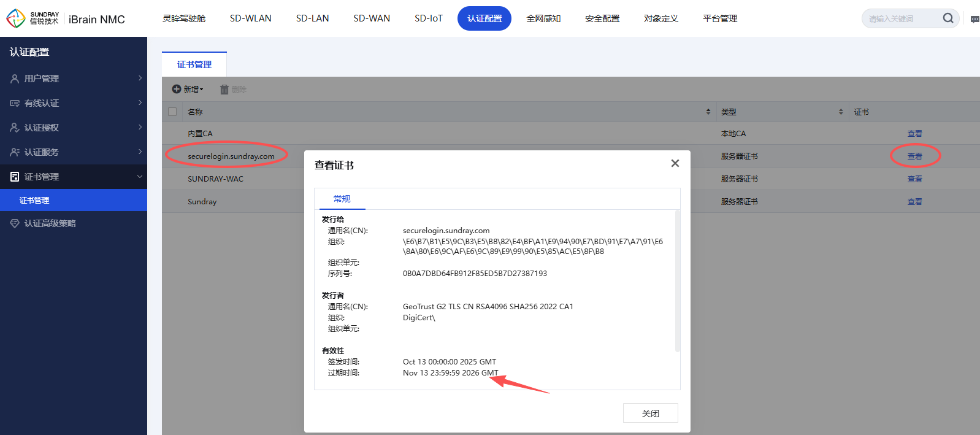
Task: Open the 新增 dropdown menu
Action: click(x=188, y=90)
